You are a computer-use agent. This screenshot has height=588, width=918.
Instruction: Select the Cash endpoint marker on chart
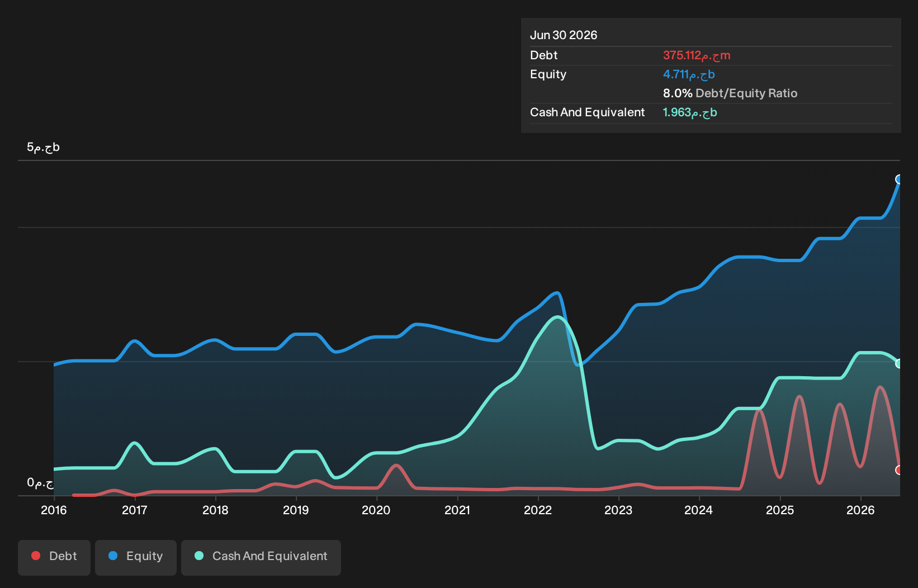pyautogui.click(x=899, y=363)
